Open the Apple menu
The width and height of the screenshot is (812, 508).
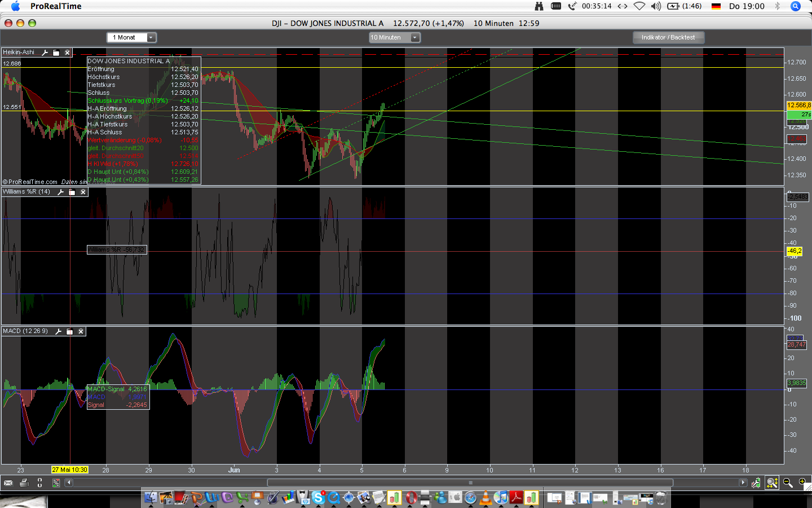(15, 6)
